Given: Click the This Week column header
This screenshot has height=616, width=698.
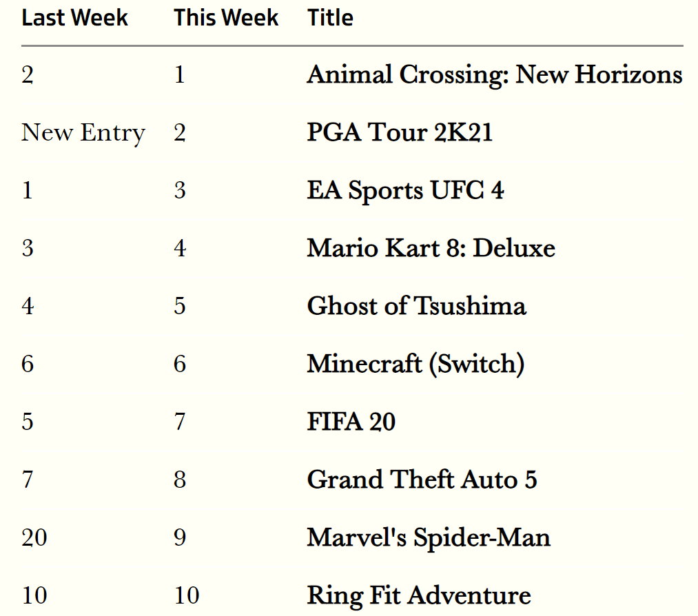Looking at the screenshot, I should pyautogui.click(x=226, y=18).
